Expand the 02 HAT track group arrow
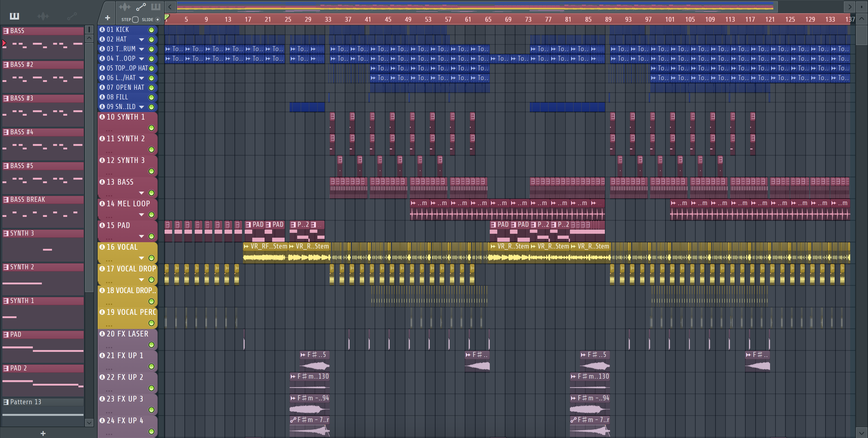The width and height of the screenshot is (868, 438). coord(142,40)
